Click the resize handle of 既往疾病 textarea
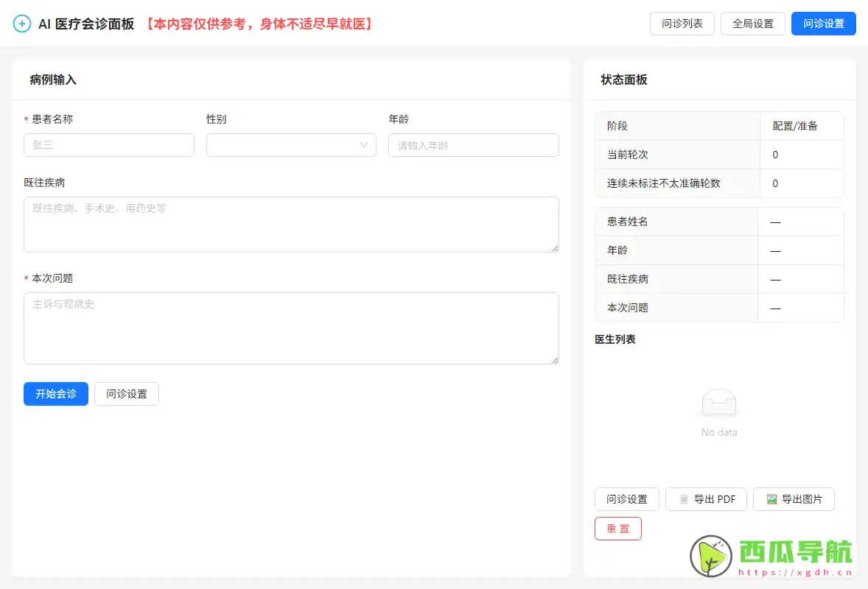Viewport: 868px width, 589px height. (556, 249)
